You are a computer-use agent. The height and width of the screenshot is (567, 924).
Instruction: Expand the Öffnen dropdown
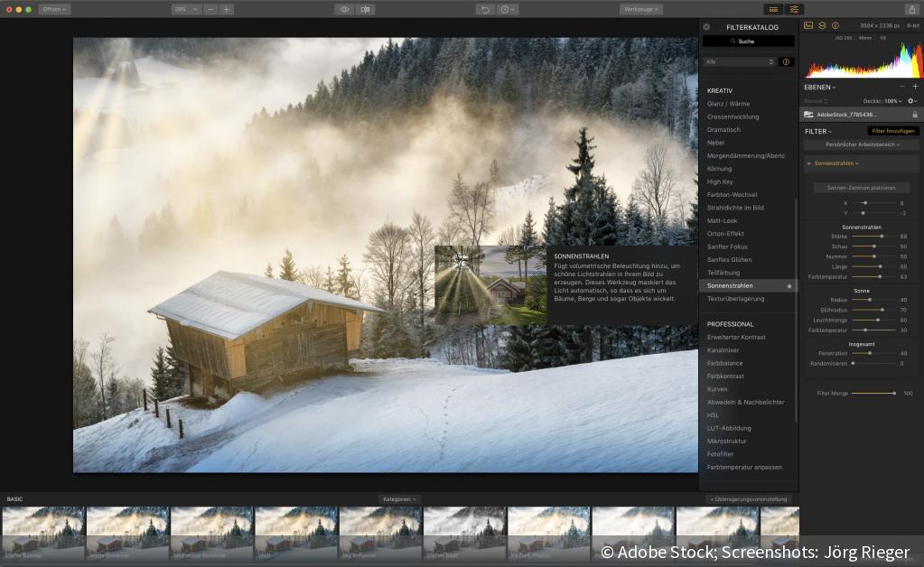coord(54,9)
